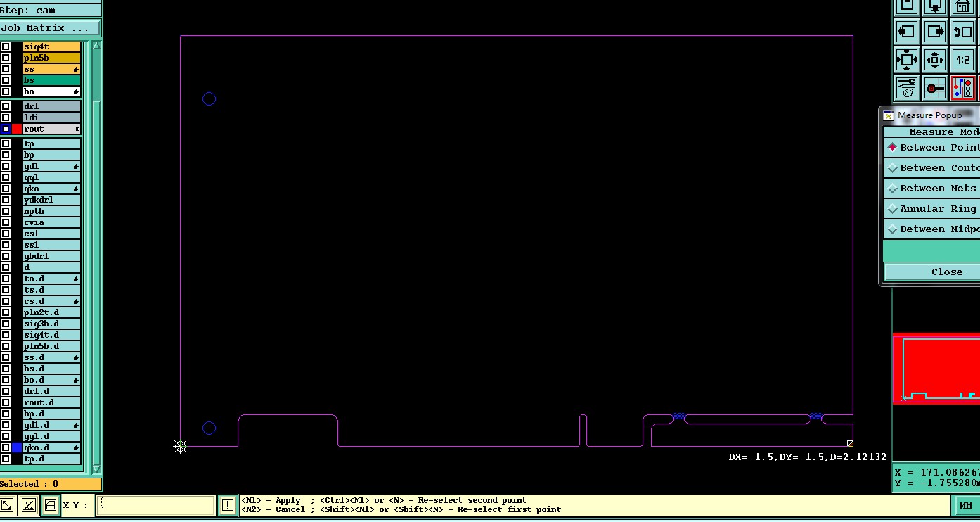Click the zoom home icon
The height and width of the screenshot is (522, 980).
(962, 6)
